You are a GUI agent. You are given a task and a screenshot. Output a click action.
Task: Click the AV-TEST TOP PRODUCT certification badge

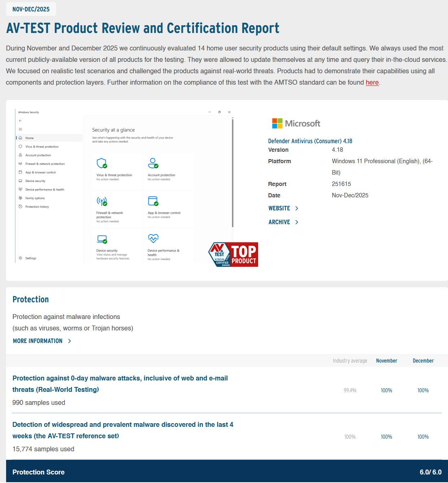(233, 254)
